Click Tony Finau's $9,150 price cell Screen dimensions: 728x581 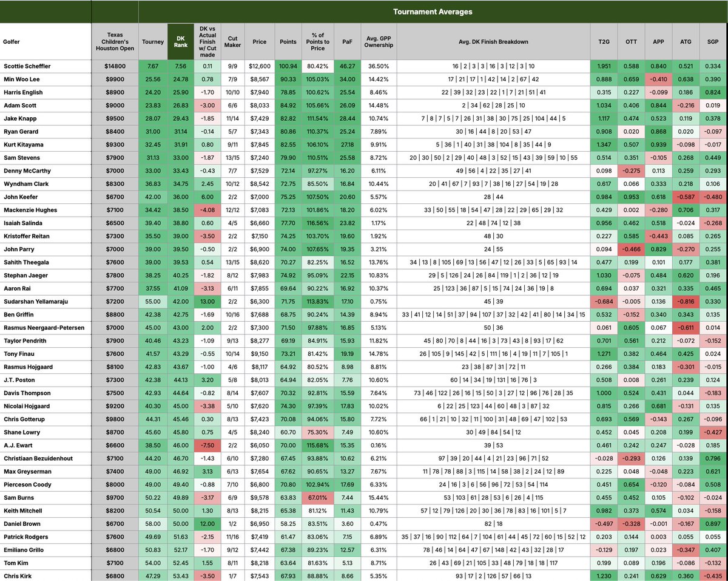(260, 353)
